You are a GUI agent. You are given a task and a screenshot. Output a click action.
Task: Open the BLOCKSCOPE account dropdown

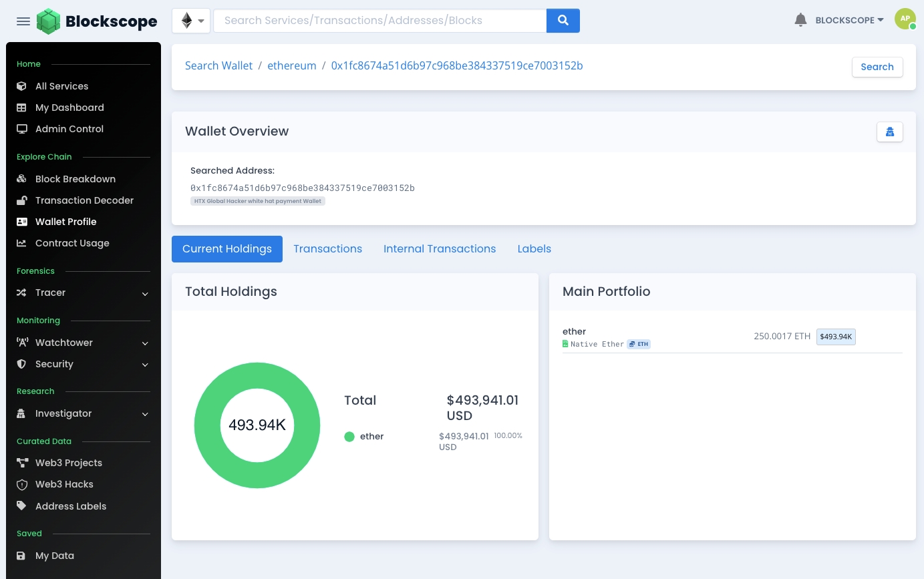[849, 20]
